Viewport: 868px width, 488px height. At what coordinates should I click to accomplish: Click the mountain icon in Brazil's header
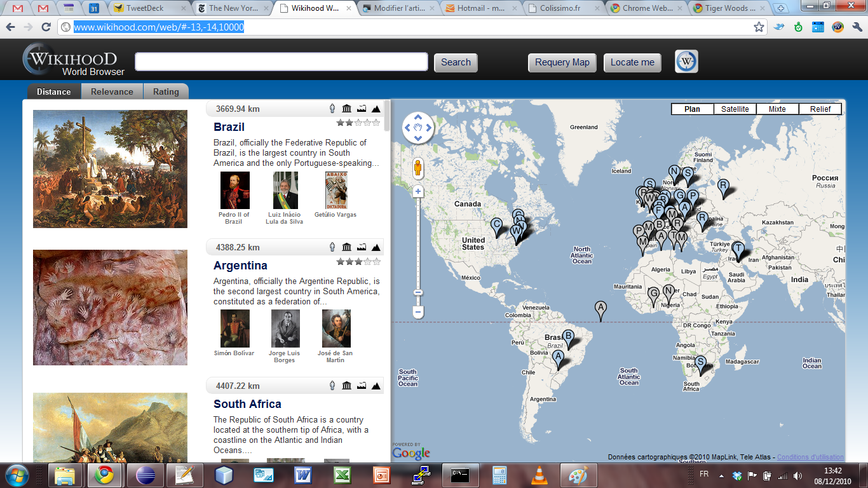point(376,109)
